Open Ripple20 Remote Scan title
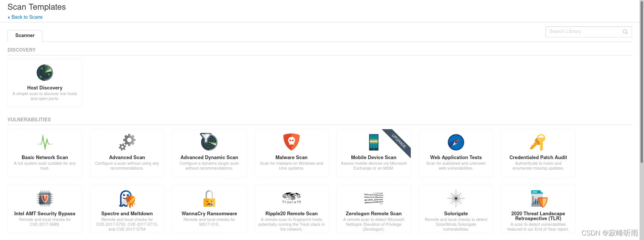This screenshot has width=644, height=240. click(x=292, y=214)
